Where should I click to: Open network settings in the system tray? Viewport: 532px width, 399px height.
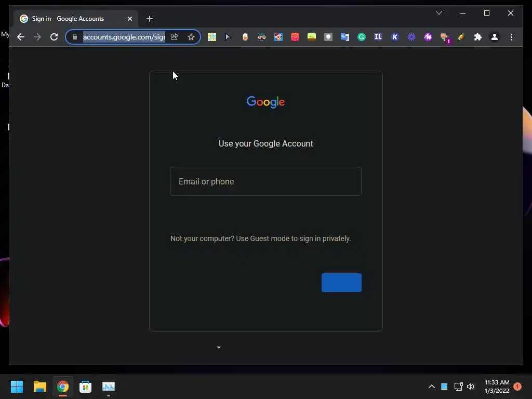tap(458, 387)
